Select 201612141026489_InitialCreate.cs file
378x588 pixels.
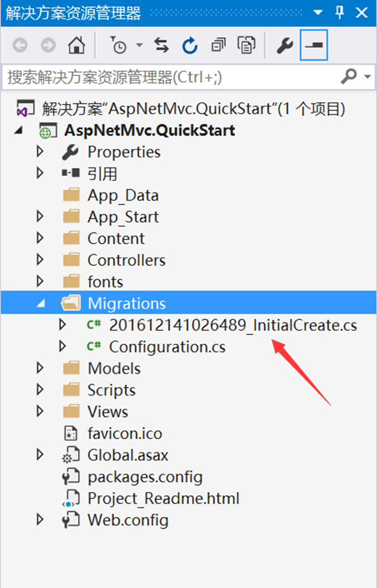point(233,325)
